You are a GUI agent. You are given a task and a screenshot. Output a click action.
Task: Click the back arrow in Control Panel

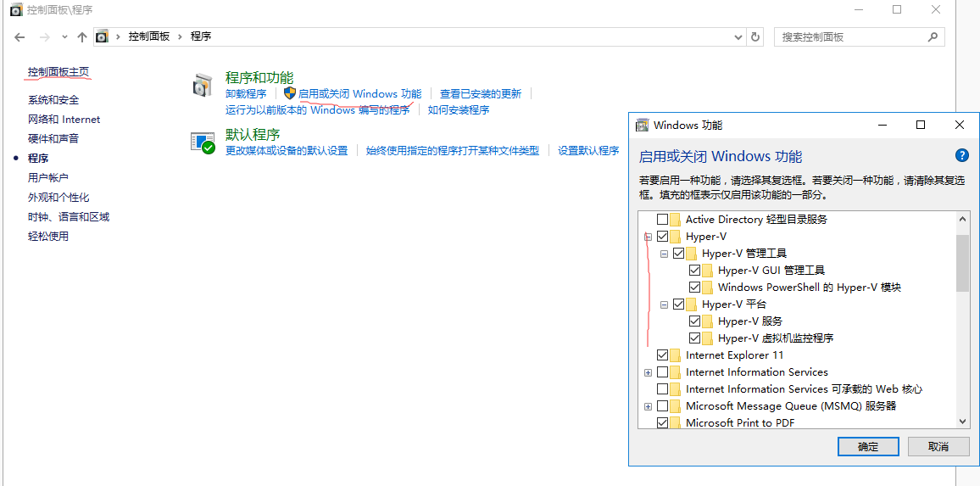pyautogui.click(x=20, y=37)
